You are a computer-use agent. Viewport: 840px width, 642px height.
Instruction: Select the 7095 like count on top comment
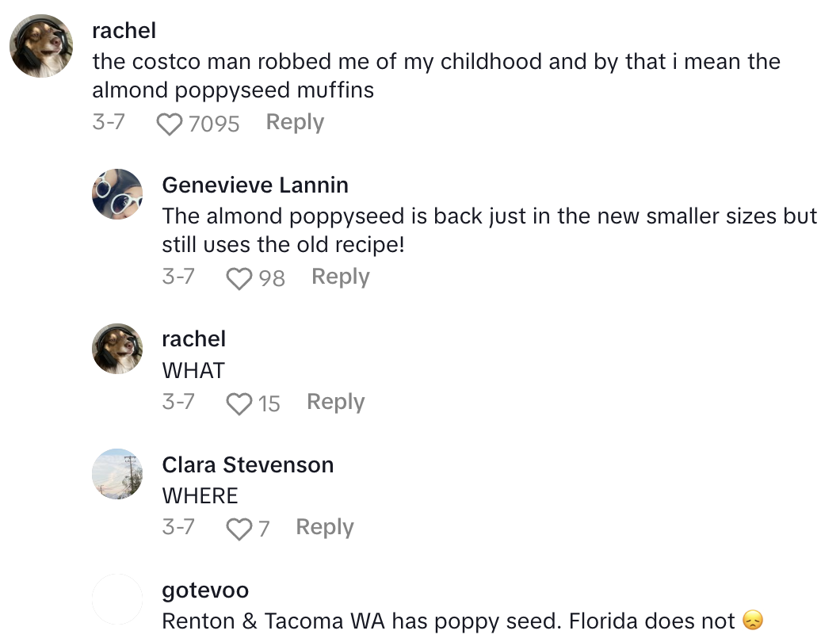(214, 124)
